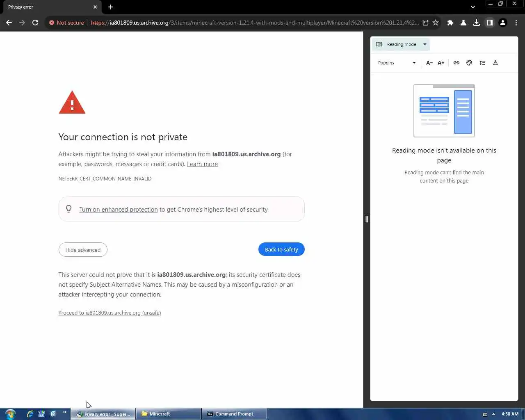The image size is (525, 420).
Task: Toggle the side panel icon
Action: click(x=490, y=23)
